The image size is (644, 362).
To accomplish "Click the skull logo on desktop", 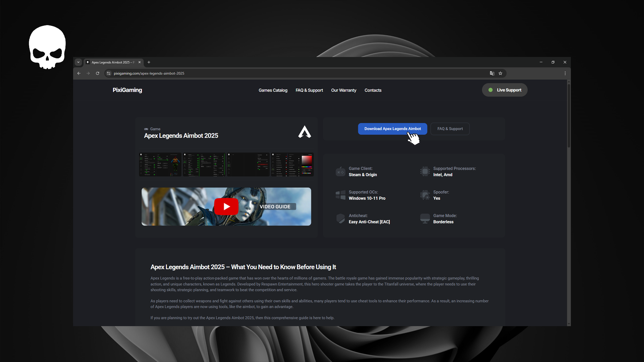I will 47,47.
